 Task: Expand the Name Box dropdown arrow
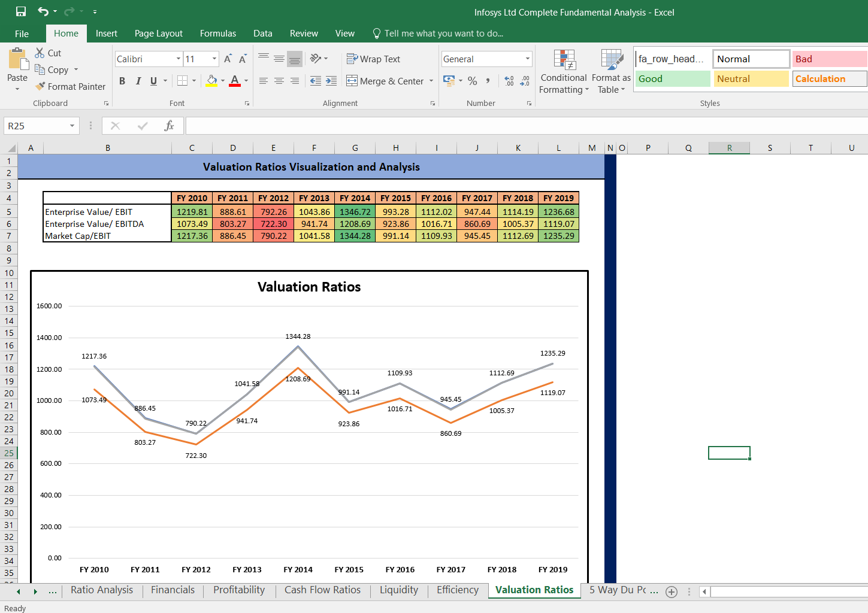[x=72, y=126]
